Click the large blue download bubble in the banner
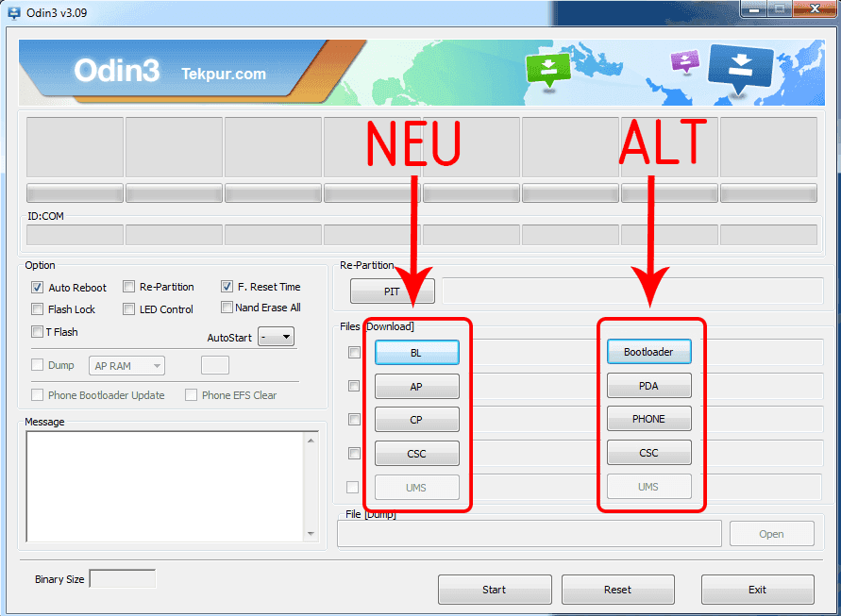 [741, 68]
